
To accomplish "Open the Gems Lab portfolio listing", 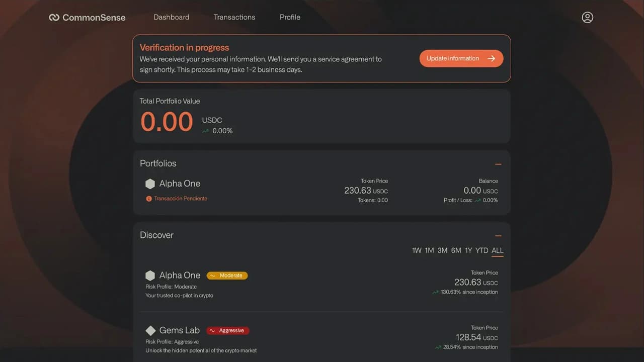I will point(180,330).
